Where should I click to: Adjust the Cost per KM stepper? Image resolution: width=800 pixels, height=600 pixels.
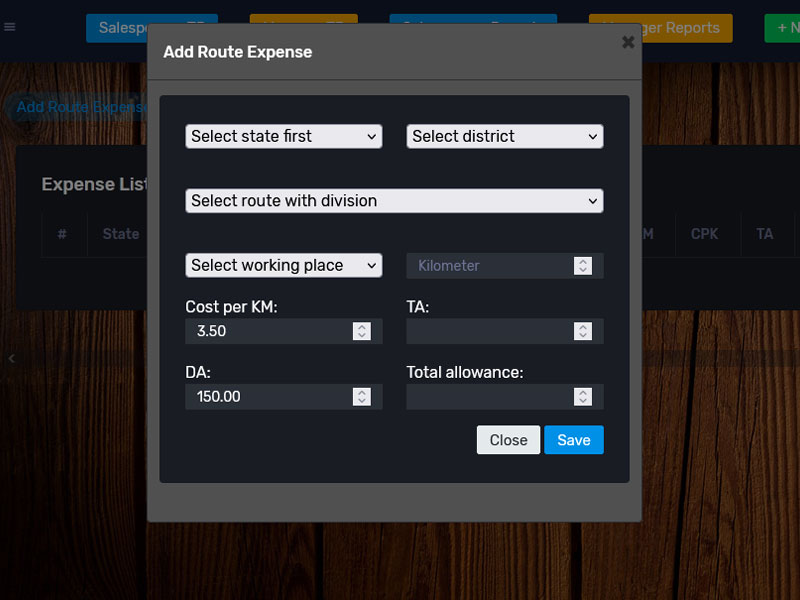pyautogui.click(x=362, y=331)
